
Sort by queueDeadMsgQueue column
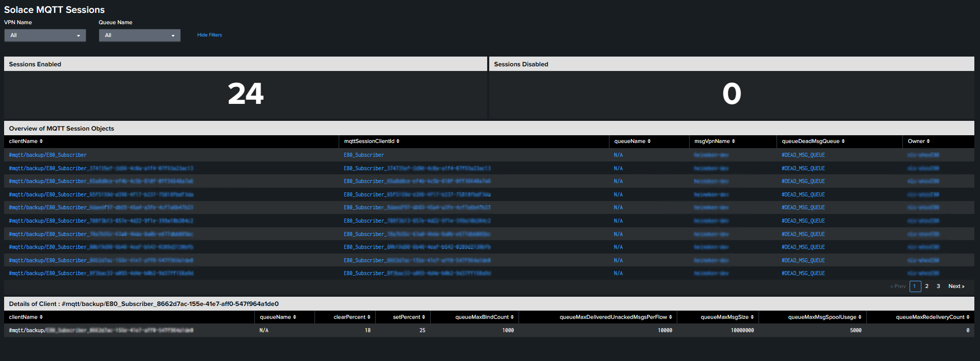[x=813, y=141]
